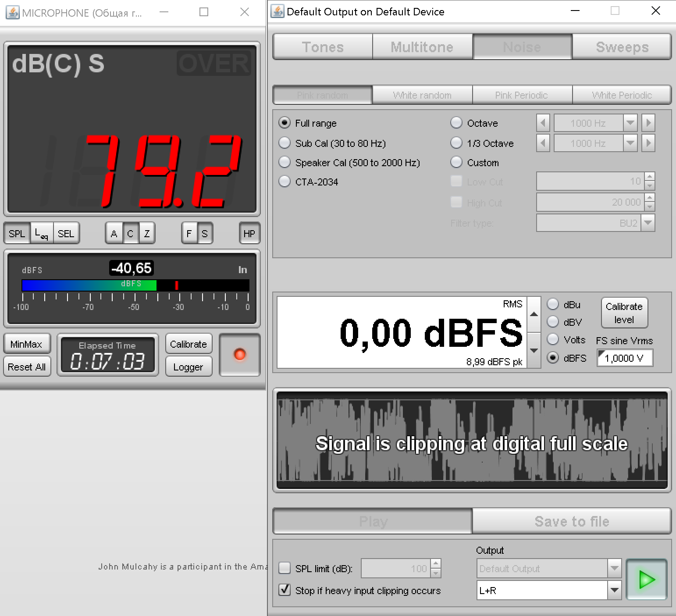The width and height of the screenshot is (676, 616).
Task: Uncheck Stop if heavy input clipping occurs
Action: pyautogui.click(x=285, y=590)
